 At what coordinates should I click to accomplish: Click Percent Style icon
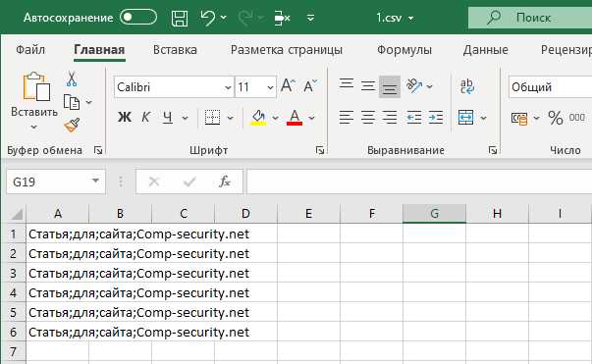556,118
